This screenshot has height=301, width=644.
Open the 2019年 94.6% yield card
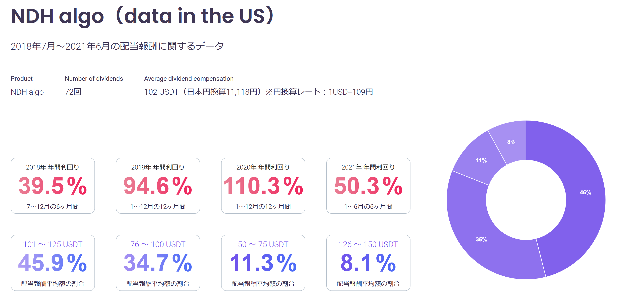[158, 186]
